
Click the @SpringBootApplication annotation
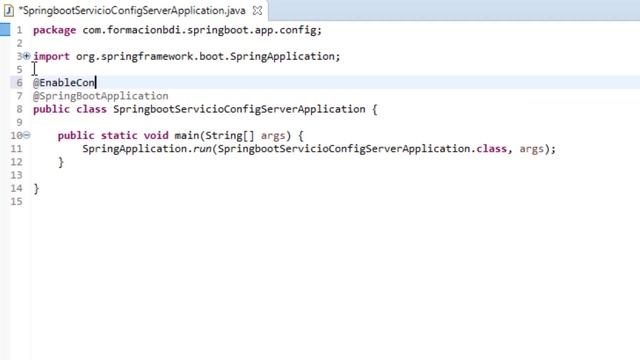pyautogui.click(x=100, y=96)
